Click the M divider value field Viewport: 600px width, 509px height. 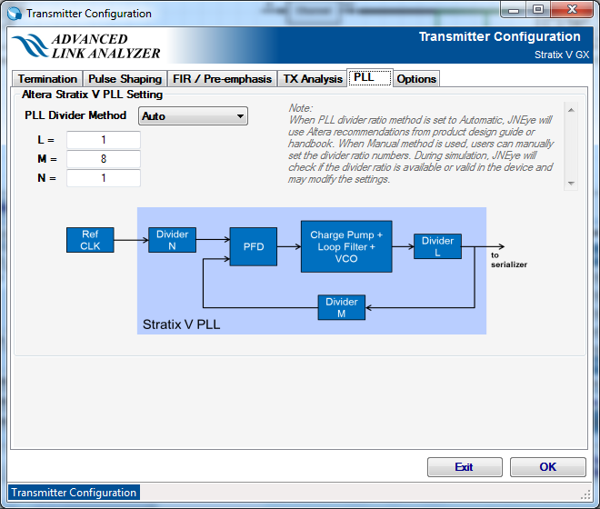pyautogui.click(x=103, y=159)
